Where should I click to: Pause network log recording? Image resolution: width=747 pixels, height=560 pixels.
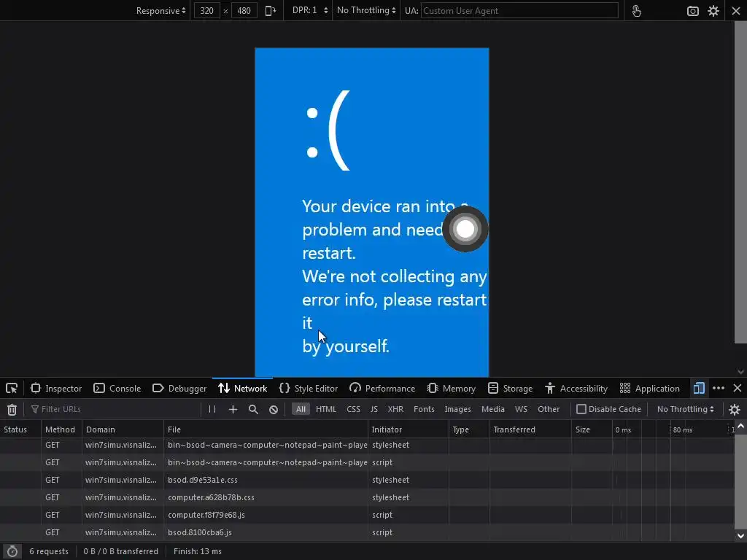point(212,409)
